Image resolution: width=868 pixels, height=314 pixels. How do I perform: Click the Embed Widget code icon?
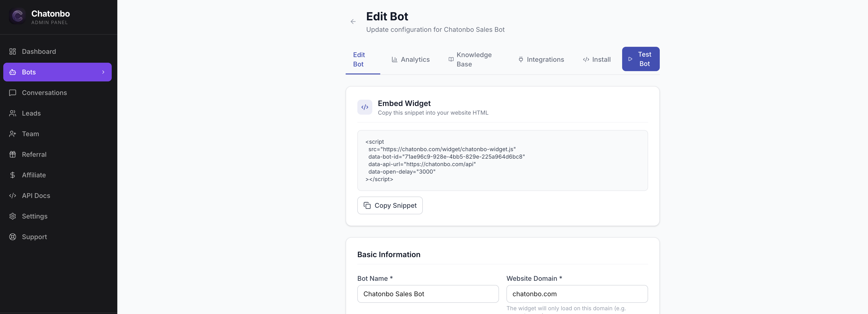tap(365, 107)
